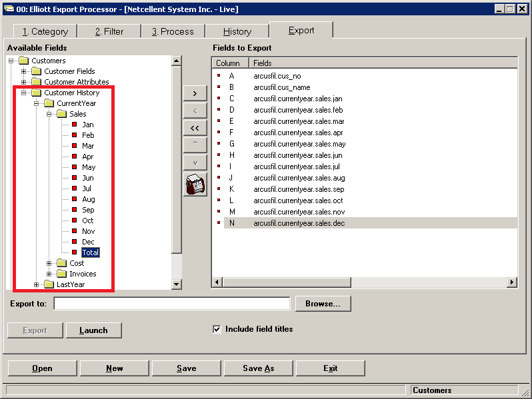Click the Cost folder icon
This screenshot has width=532, height=399.
tap(62, 263)
